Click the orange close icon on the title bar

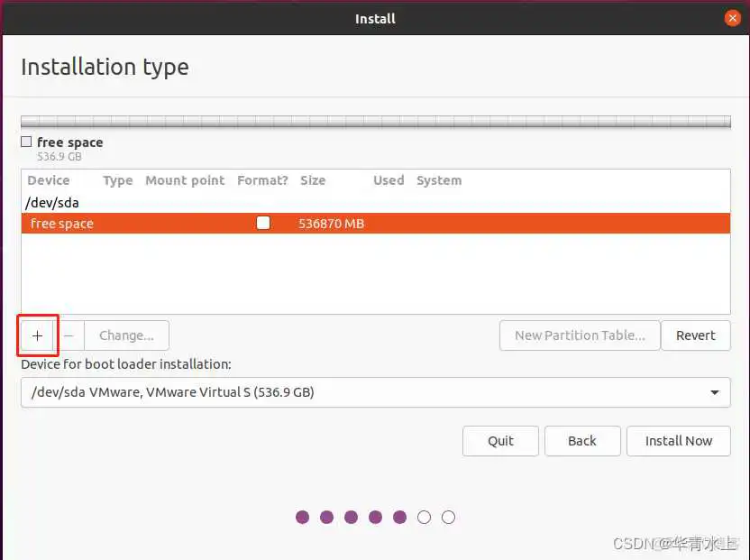(x=732, y=17)
